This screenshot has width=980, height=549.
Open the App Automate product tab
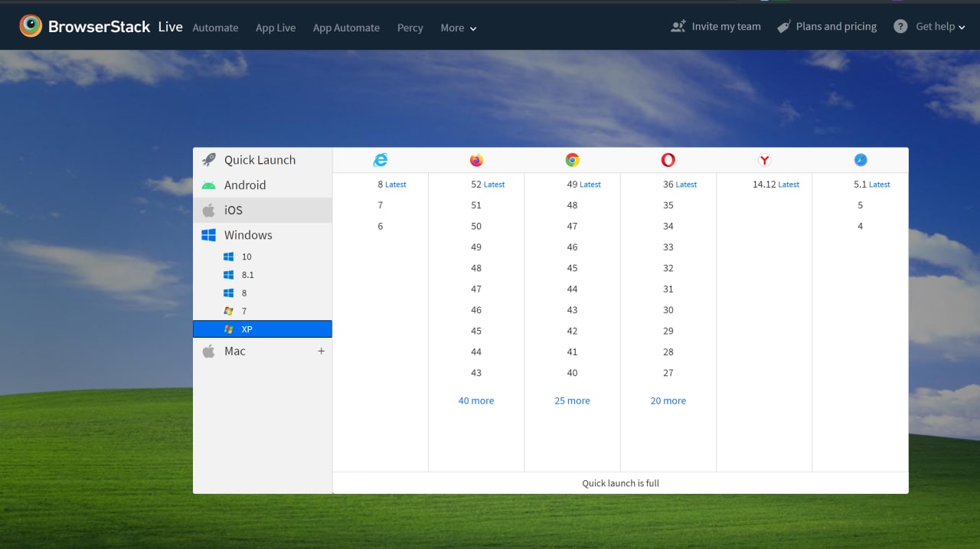pyautogui.click(x=346, y=28)
